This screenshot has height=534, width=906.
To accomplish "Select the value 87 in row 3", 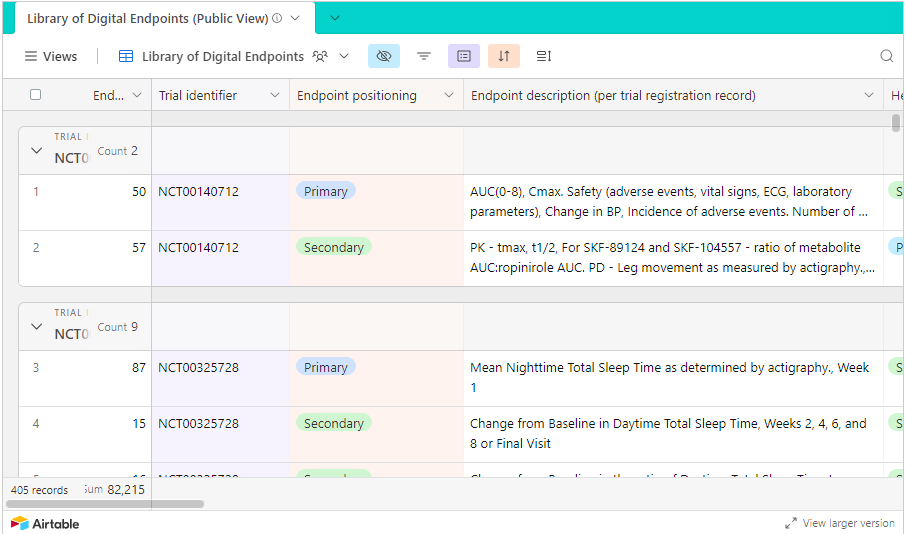I will click(x=139, y=368).
